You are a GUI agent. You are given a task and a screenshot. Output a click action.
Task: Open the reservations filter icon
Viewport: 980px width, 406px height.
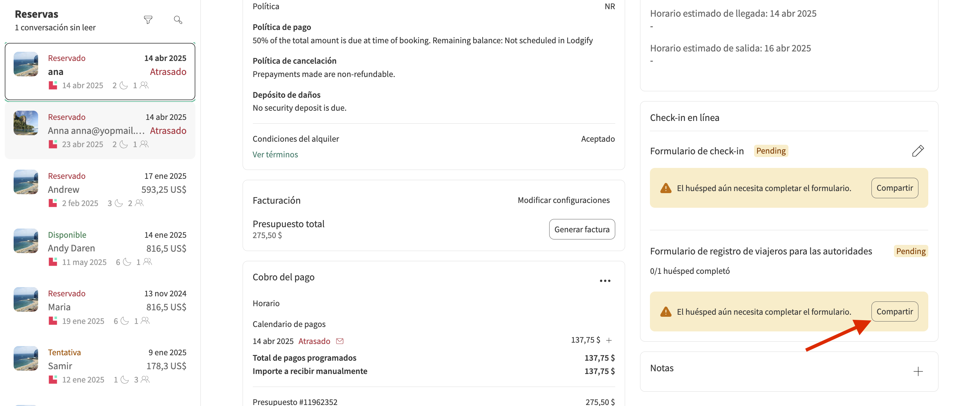[x=148, y=20]
